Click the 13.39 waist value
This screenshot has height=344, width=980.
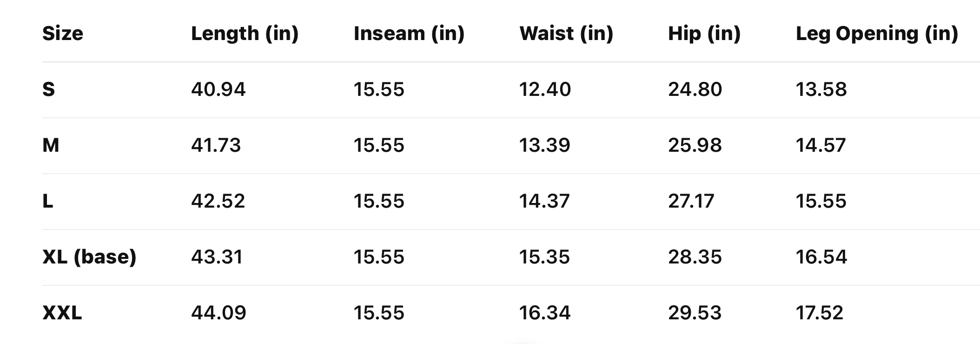[544, 145]
